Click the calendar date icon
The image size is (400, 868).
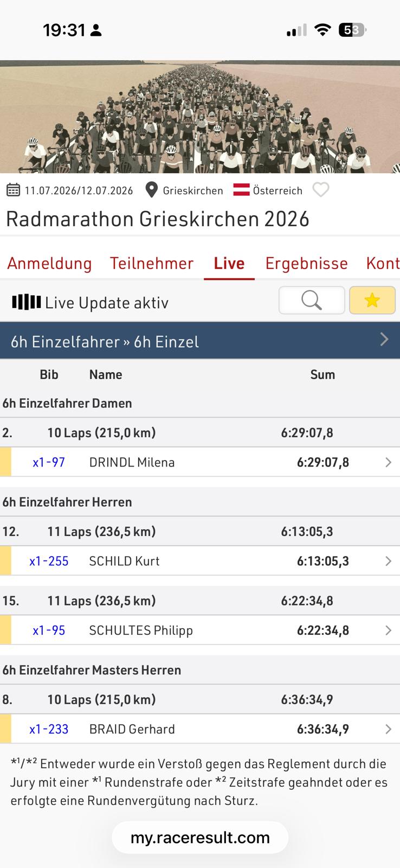click(14, 190)
